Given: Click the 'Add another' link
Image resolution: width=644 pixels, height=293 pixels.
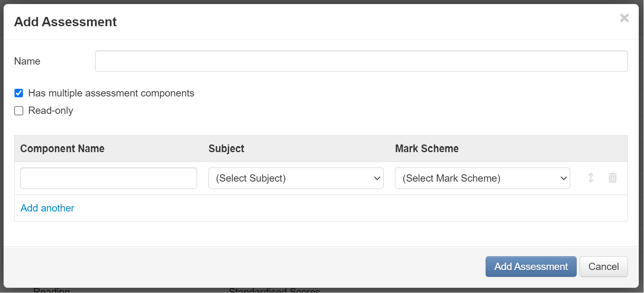Looking at the screenshot, I should click(47, 208).
